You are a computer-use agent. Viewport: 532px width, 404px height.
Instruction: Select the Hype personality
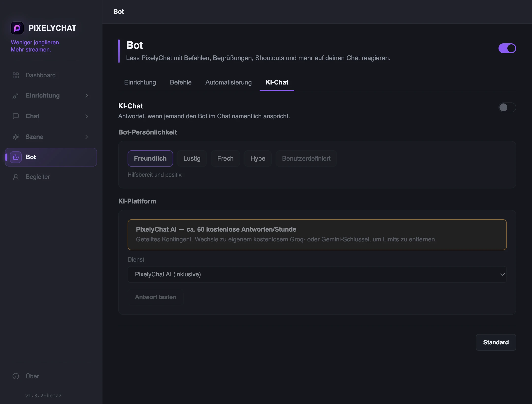click(x=258, y=158)
